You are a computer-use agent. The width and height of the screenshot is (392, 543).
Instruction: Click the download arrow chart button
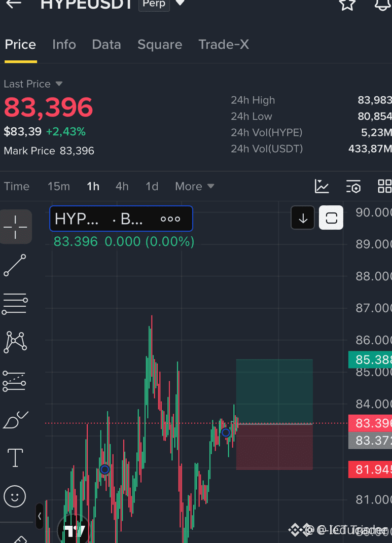[303, 218]
